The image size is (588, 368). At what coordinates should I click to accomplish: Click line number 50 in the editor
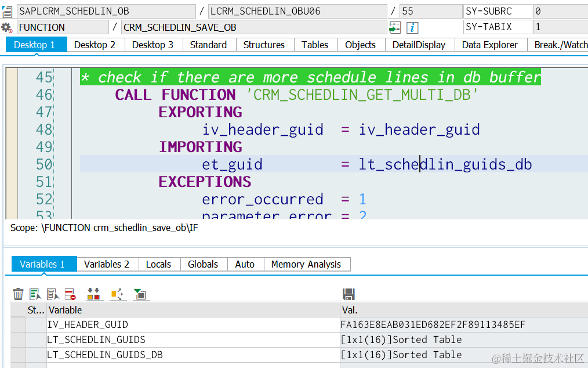click(x=44, y=164)
